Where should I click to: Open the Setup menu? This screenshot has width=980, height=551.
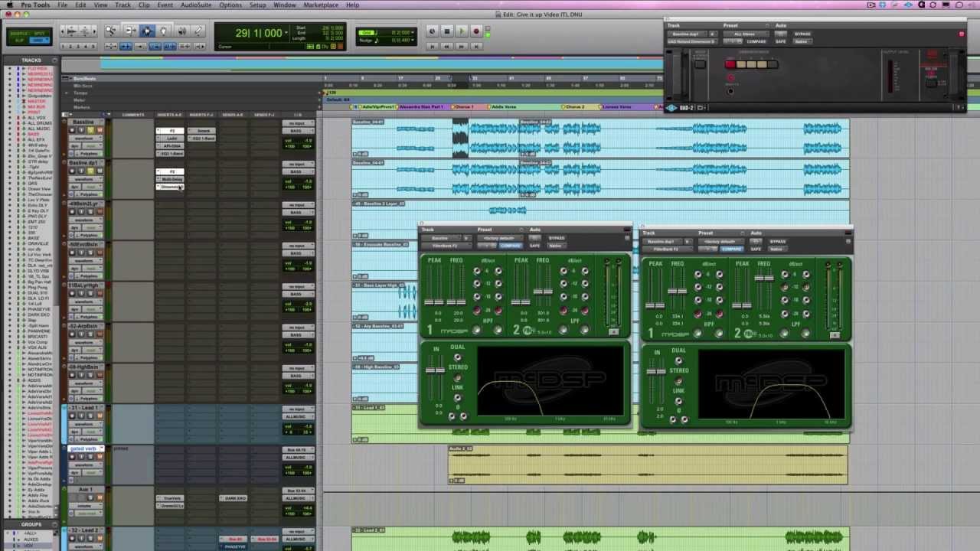[x=258, y=5]
